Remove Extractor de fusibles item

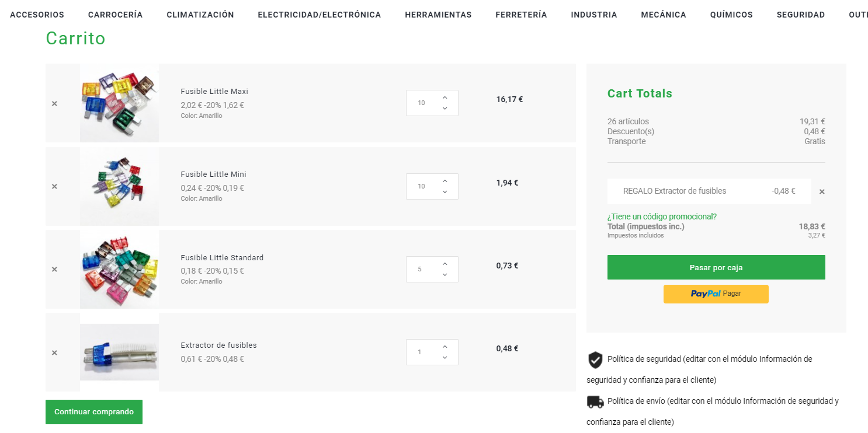click(54, 353)
